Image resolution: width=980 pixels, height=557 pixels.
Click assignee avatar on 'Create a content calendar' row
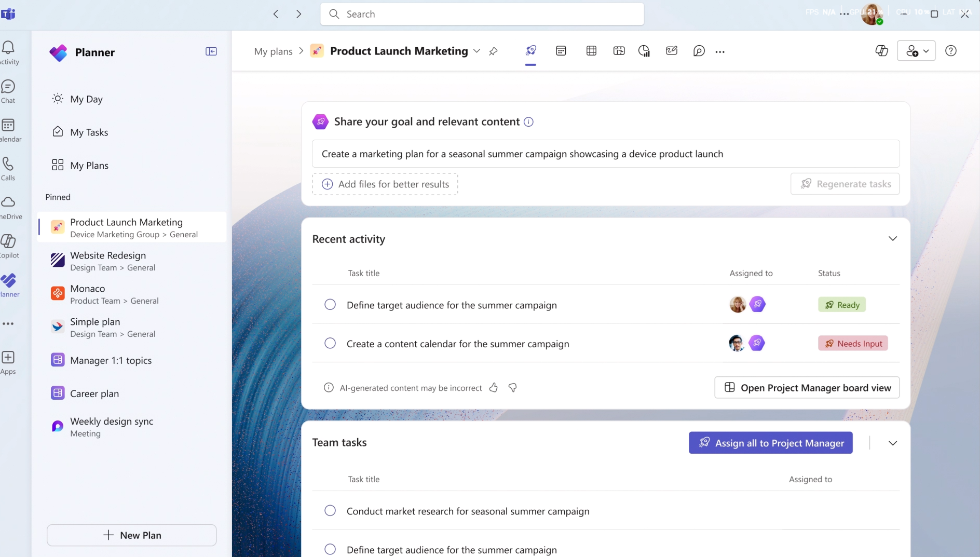tap(737, 343)
